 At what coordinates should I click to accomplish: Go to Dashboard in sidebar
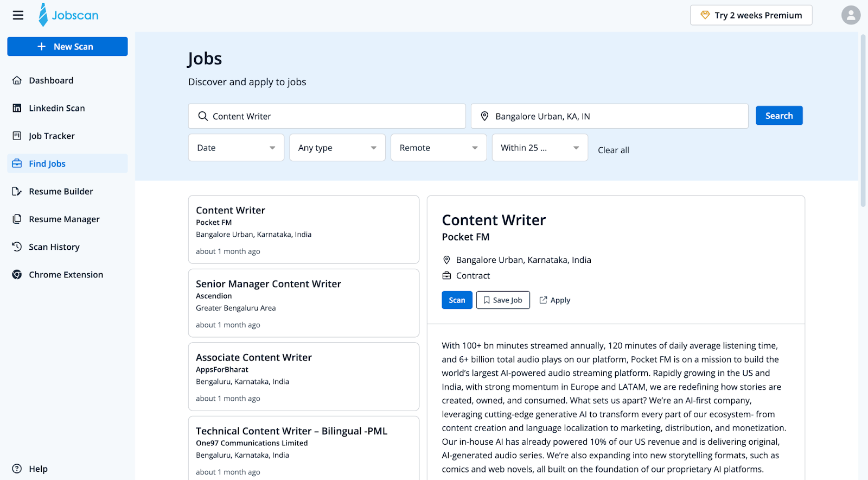[51, 80]
